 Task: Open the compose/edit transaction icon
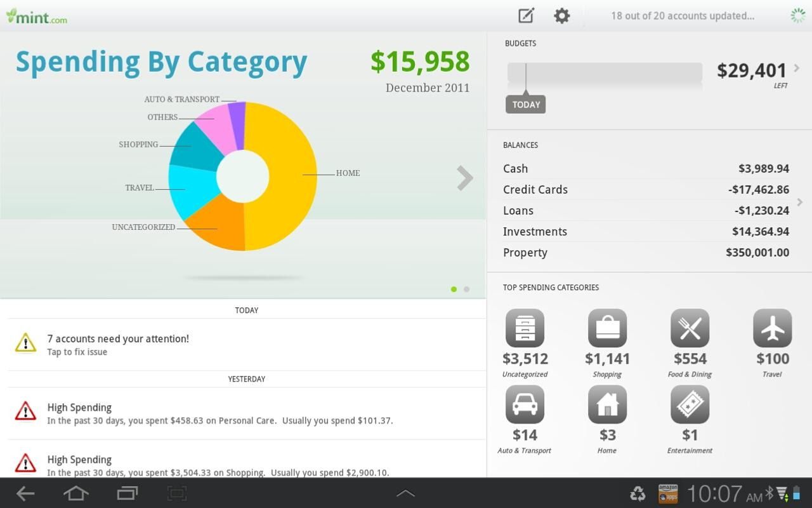[x=525, y=15]
